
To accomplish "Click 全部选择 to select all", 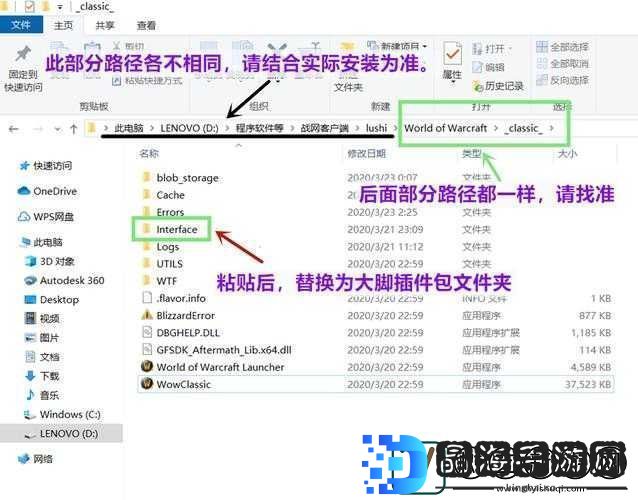I will 562,47.
